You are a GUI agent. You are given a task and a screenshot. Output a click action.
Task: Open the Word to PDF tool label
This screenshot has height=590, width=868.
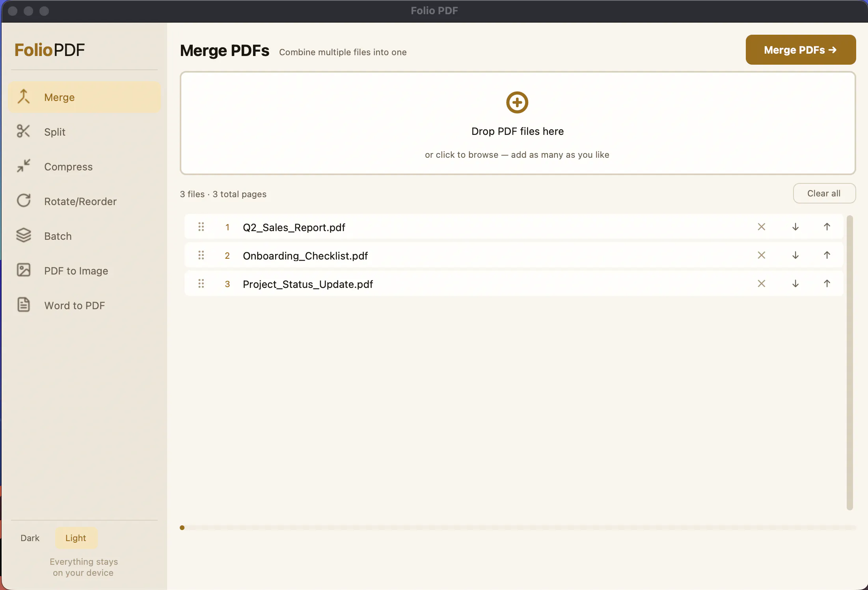[75, 306]
